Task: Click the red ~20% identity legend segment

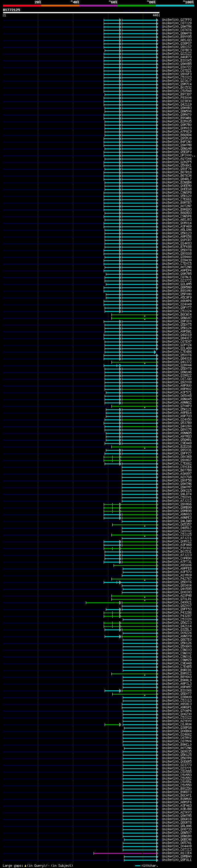Action: click(x=22, y=6)
